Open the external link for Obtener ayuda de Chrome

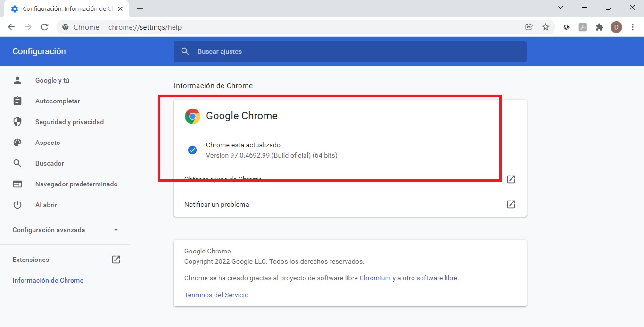coord(511,179)
